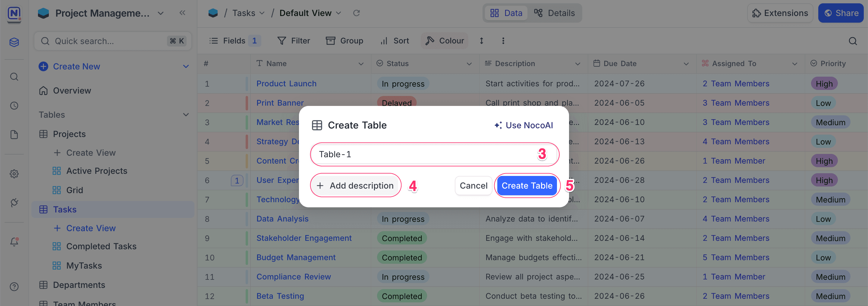
Task: Click the Create Table button
Action: [527, 186]
